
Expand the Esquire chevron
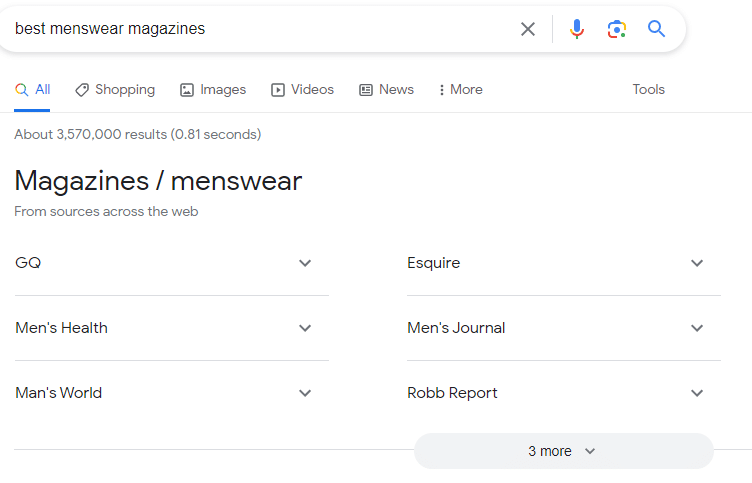click(697, 263)
